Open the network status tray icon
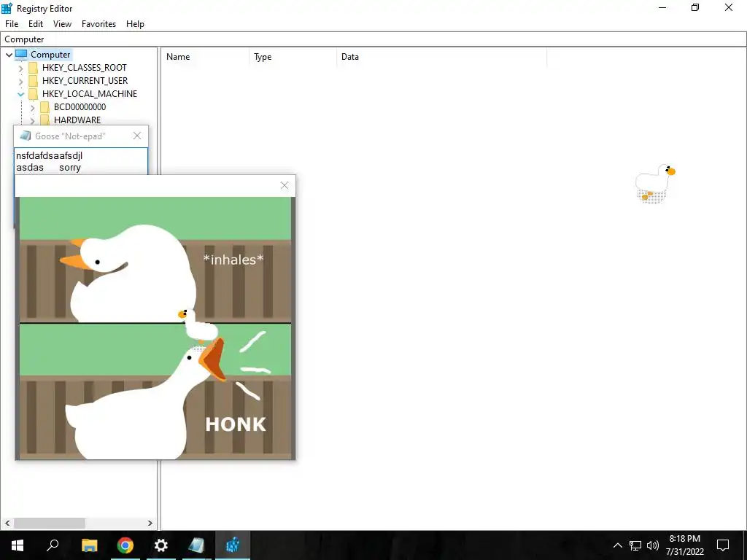The width and height of the screenshot is (747, 560). pos(635,545)
